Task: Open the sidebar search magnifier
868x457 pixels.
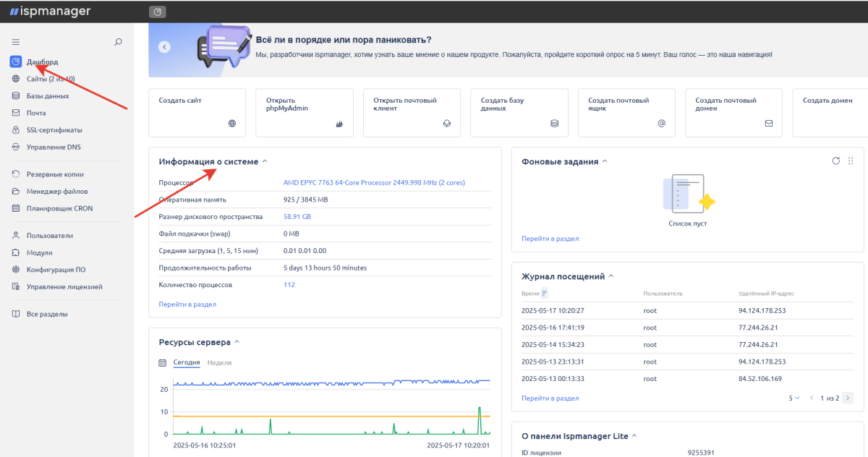Action: 119,42
